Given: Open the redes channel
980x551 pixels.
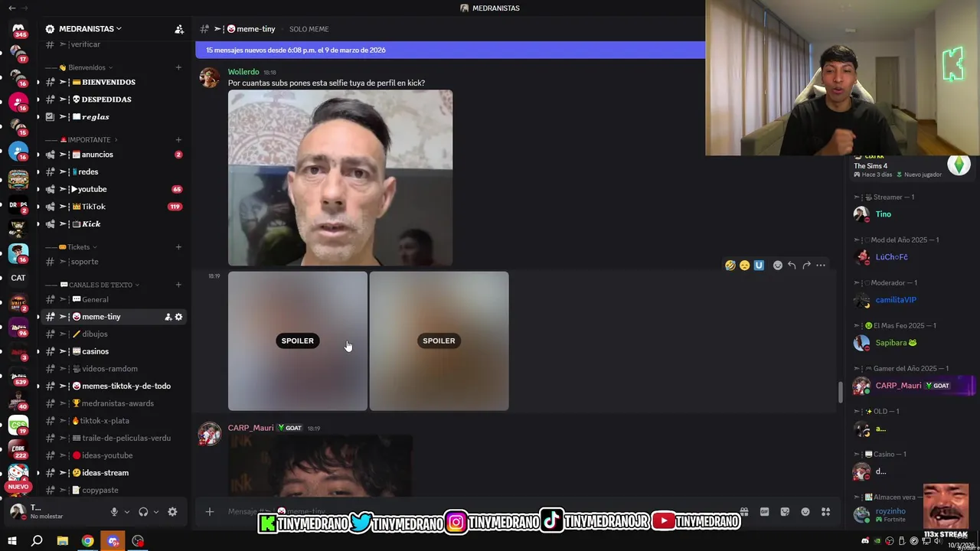Looking at the screenshot, I should (113, 172).
